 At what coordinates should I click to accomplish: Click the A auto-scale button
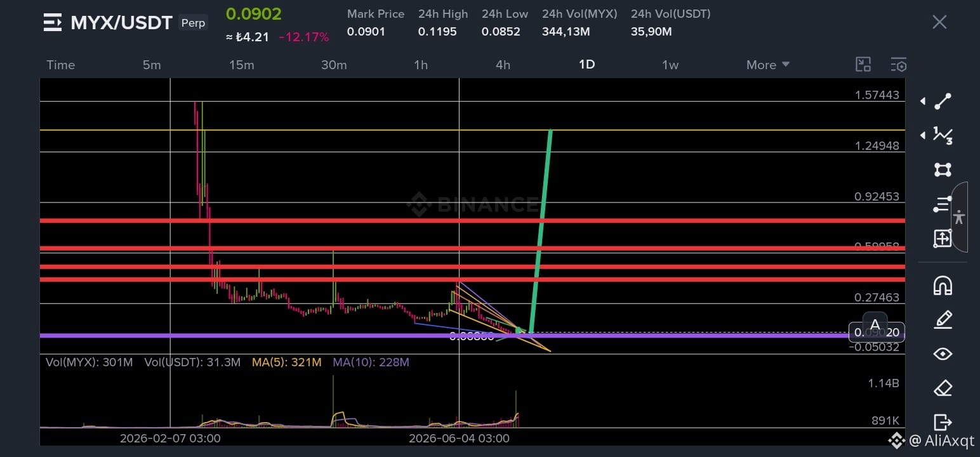click(875, 325)
